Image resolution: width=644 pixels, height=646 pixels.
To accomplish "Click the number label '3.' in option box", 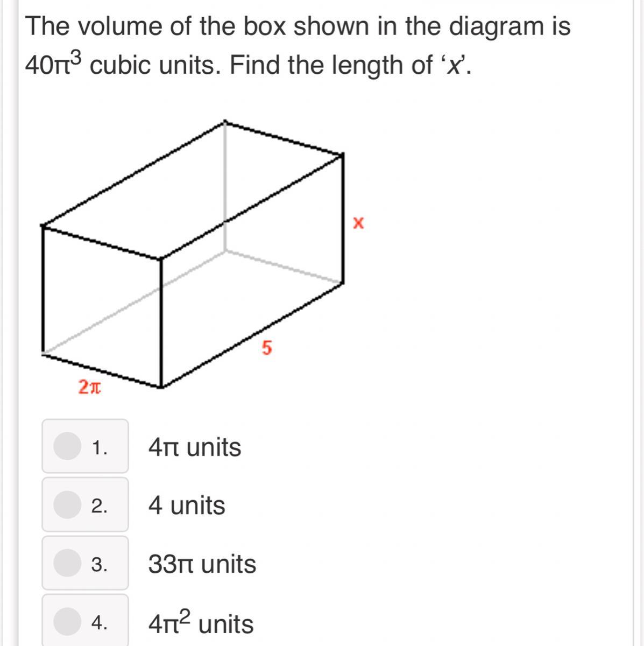I will 100,565.
